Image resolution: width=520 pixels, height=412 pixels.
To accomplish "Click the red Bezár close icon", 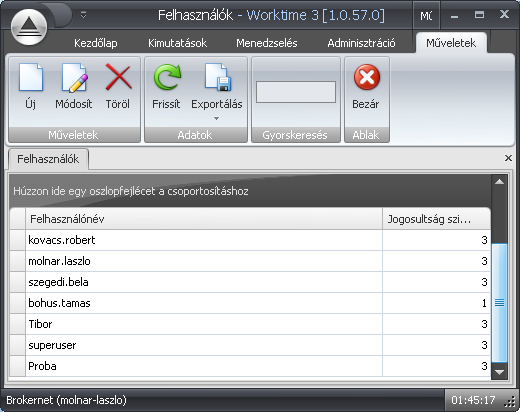I will pos(366,77).
